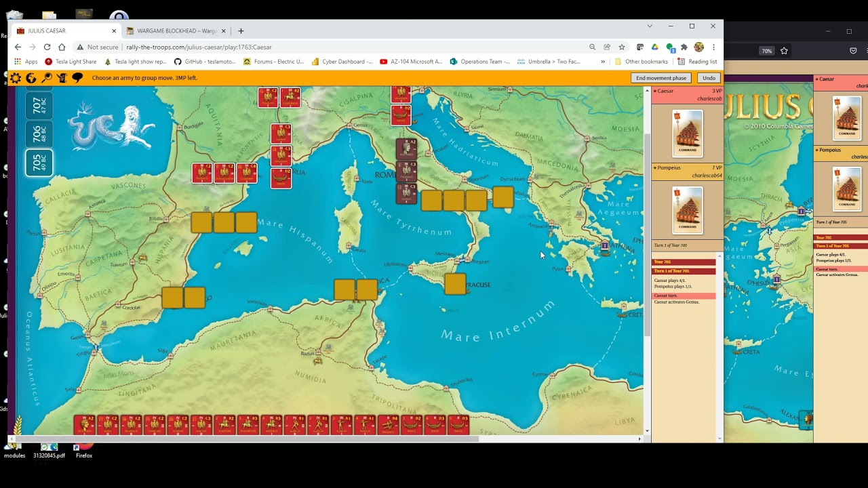
Task: Click the red navis block near Massilia
Action: pos(281,178)
